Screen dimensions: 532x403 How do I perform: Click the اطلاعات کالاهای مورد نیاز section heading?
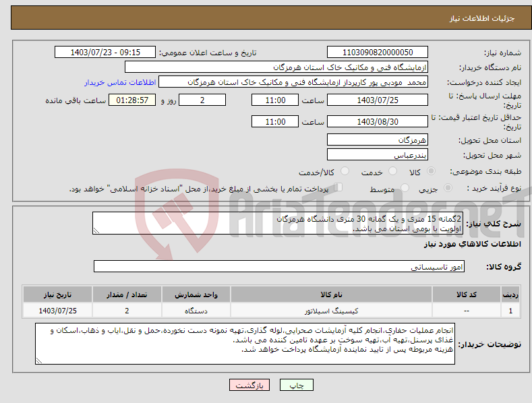pos(472,244)
